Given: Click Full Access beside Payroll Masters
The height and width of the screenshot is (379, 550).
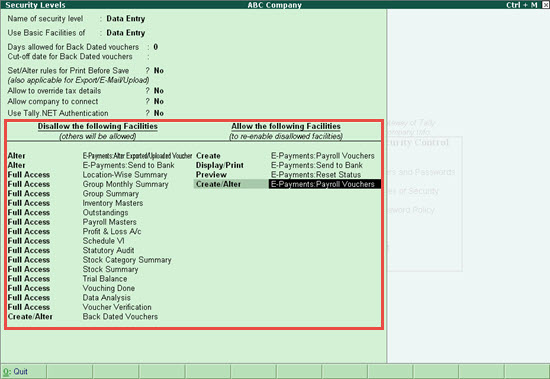Looking at the screenshot, I should click(x=29, y=222).
